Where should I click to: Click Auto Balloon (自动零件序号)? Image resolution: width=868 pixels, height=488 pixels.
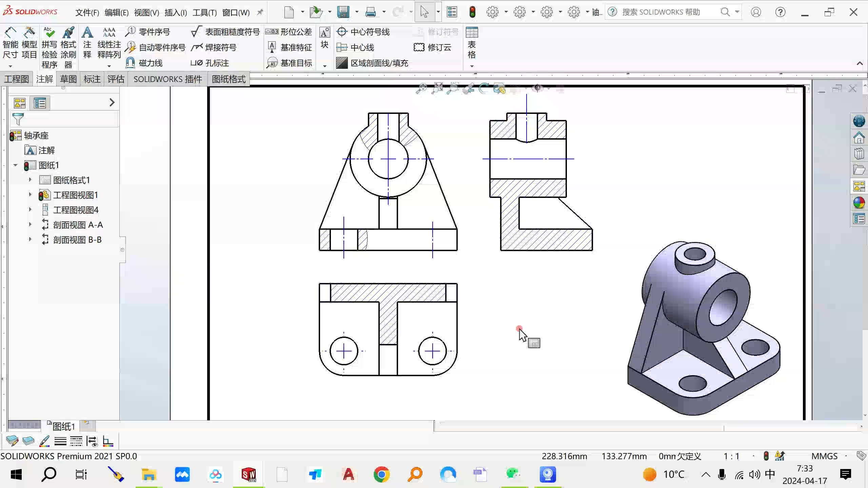click(x=155, y=47)
